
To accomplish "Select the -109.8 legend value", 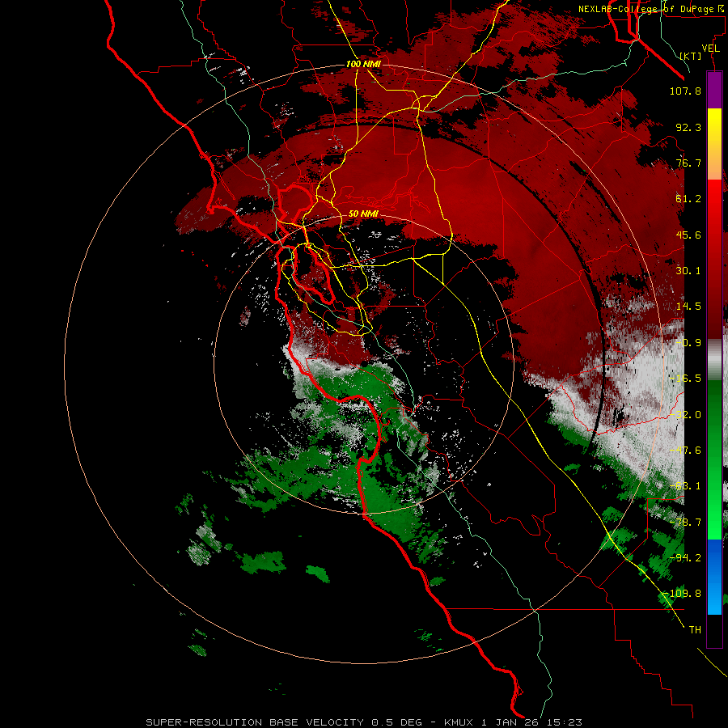I will coord(683,594).
